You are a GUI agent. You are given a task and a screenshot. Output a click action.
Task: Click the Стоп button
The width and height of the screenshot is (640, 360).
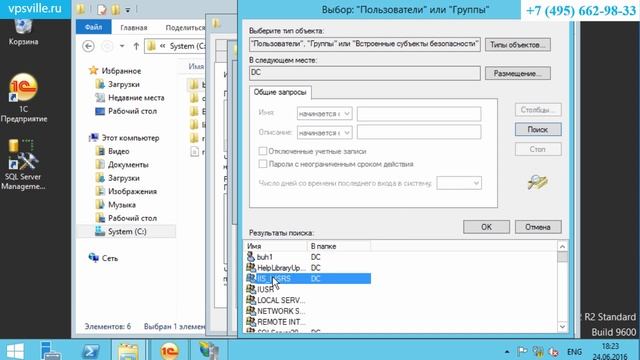pyautogui.click(x=538, y=149)
